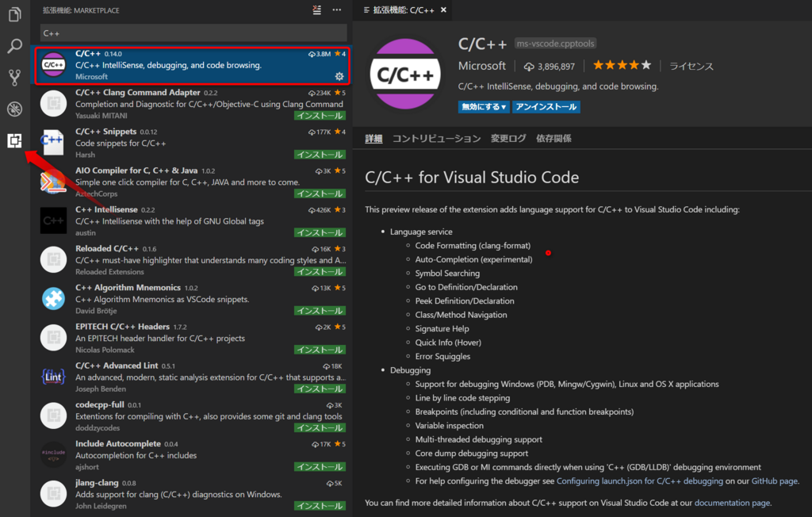Open Source Control view in activity bar
This screenshot has height=517, width=812.
coord(14,77)
